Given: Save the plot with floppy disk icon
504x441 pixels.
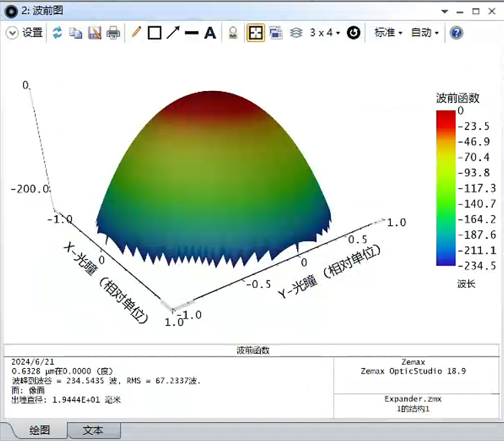Looking at the screenshot, I should point(94,32).
